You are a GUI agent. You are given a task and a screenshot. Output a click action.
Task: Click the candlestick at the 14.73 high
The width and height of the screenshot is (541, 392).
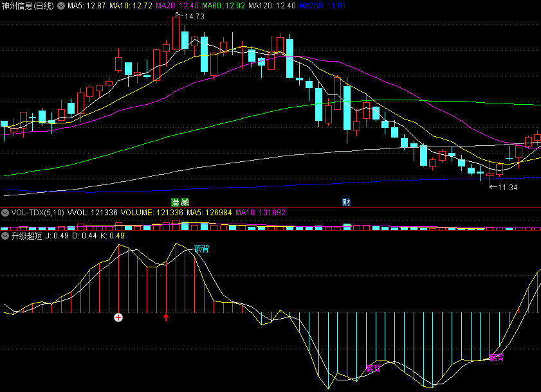pyautogui.click(x=176, y=33)
